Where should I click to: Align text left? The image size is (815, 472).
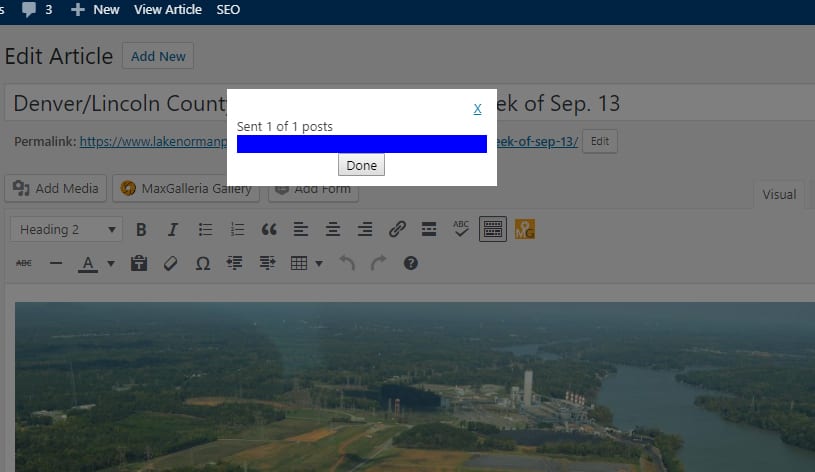(x=300, y=229)
